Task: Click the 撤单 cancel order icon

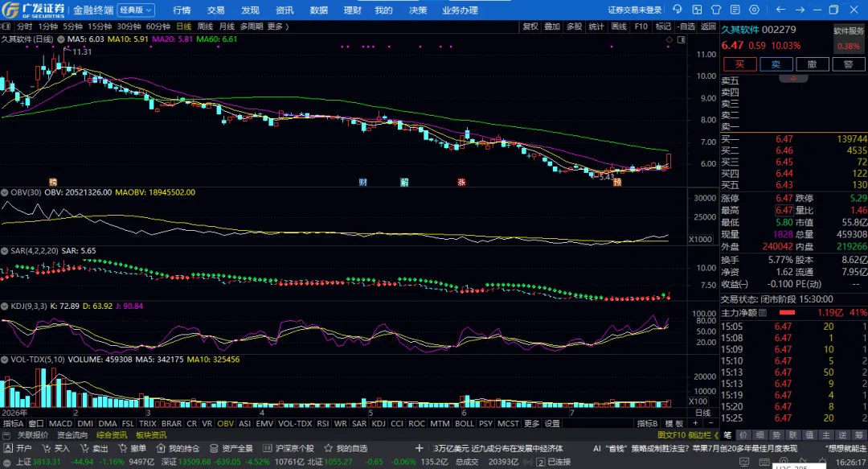Action: [x=123, y=448]
